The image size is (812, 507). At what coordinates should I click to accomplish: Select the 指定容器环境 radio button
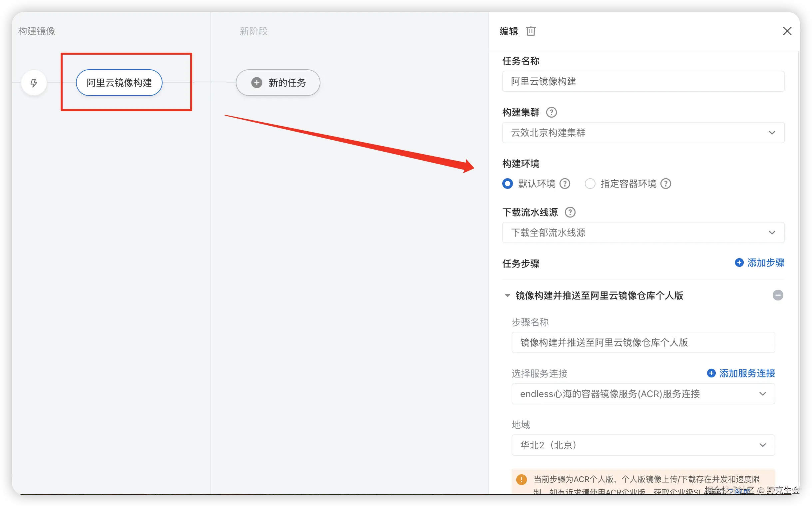click(590, 184)
